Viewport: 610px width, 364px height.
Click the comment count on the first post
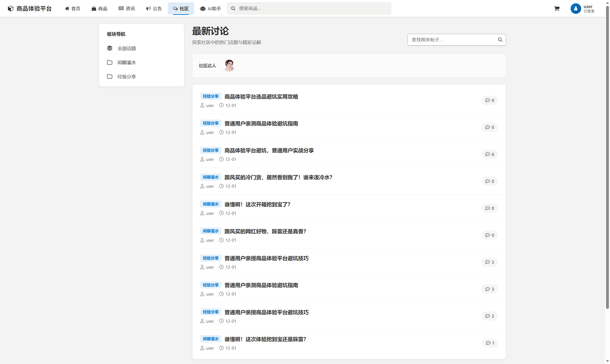click(489, 100)
